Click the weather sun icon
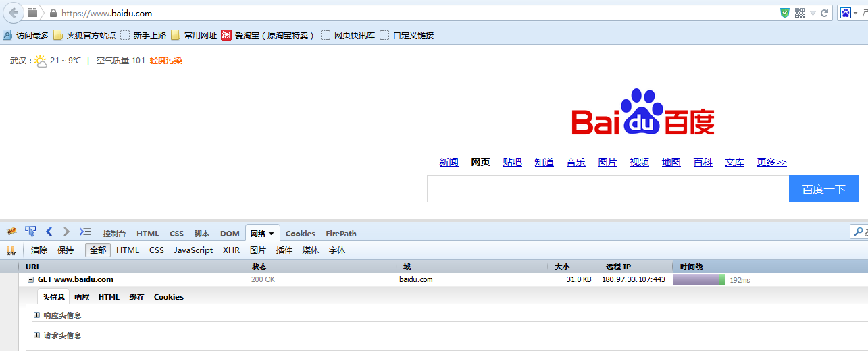Viewport: 868px width, 351px height. [41, 61]
